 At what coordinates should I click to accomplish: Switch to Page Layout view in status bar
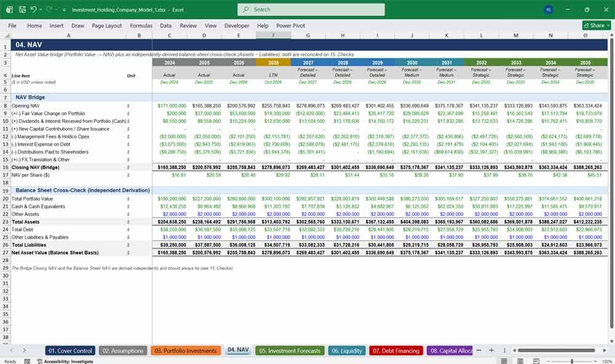520,362
